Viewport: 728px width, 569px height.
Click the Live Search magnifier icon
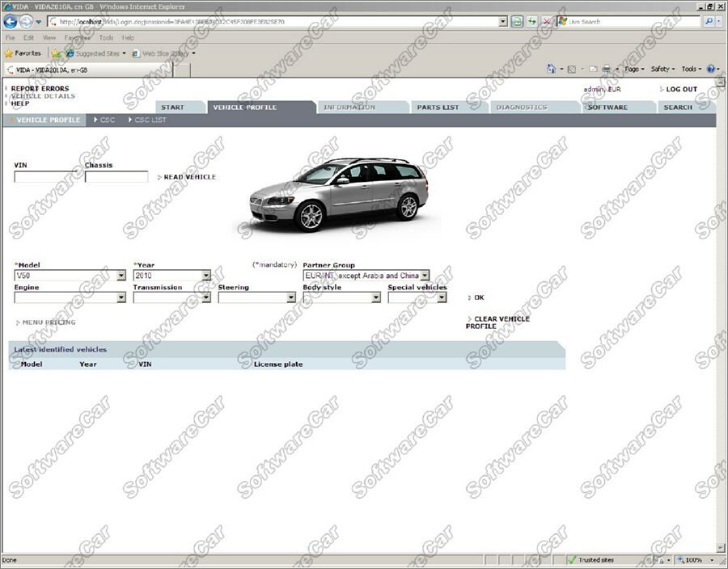click(x=709, y=22)
